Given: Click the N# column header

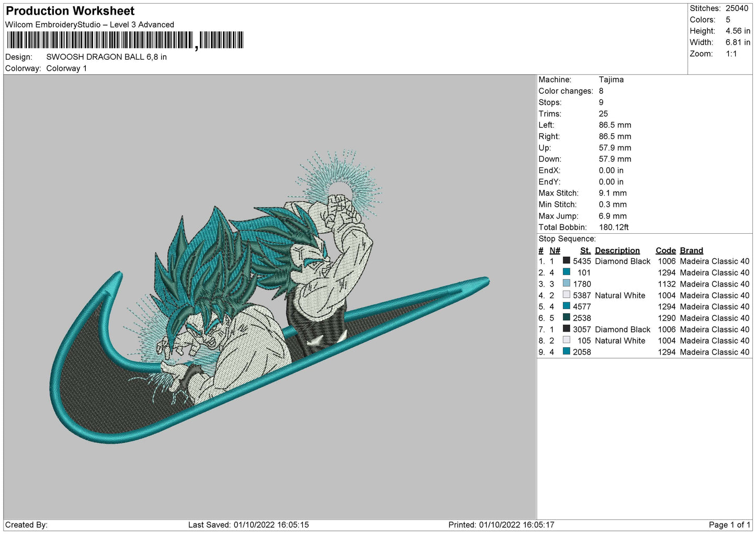Looking at the screenshot, I should (555, 251).
